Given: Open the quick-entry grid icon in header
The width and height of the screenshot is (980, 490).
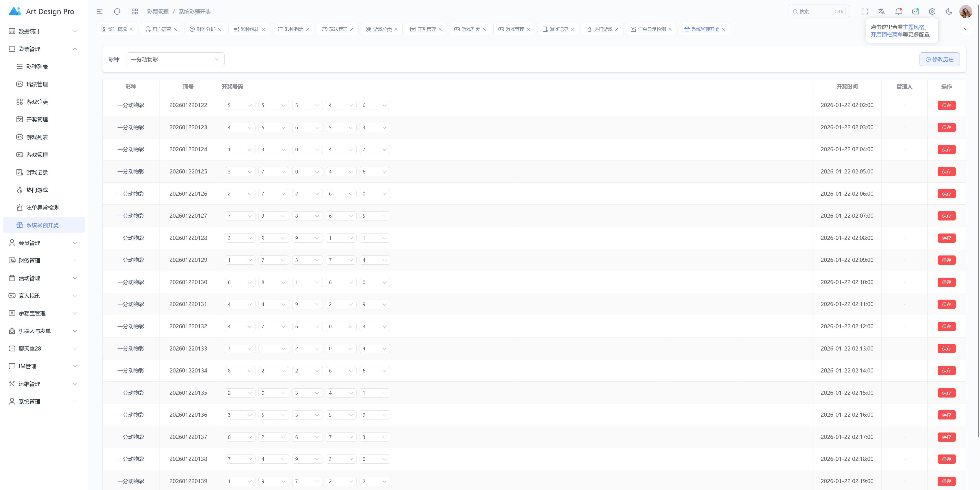Looking at the screenshot, I should coord(134,11).
